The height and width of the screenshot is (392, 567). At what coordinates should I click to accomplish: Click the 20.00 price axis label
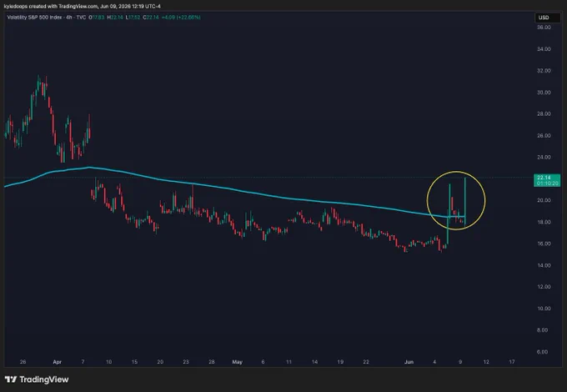[x=544, y=200]
